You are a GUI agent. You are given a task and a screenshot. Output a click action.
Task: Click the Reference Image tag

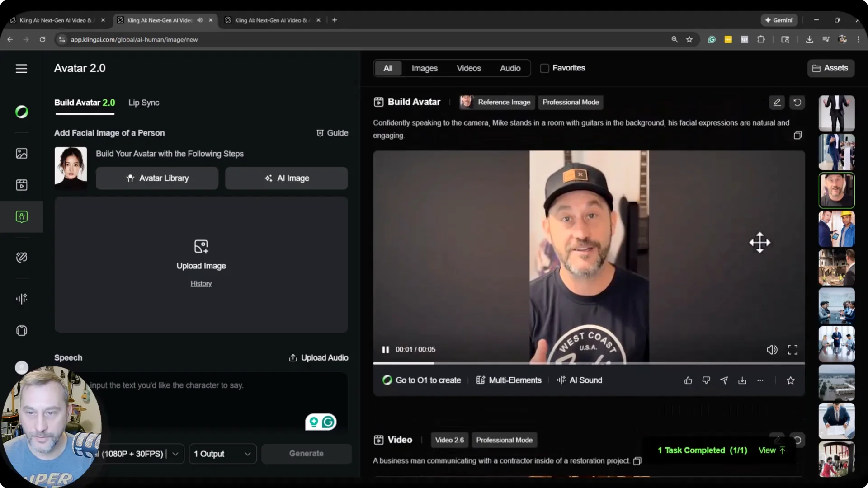(x=497, y=102)
